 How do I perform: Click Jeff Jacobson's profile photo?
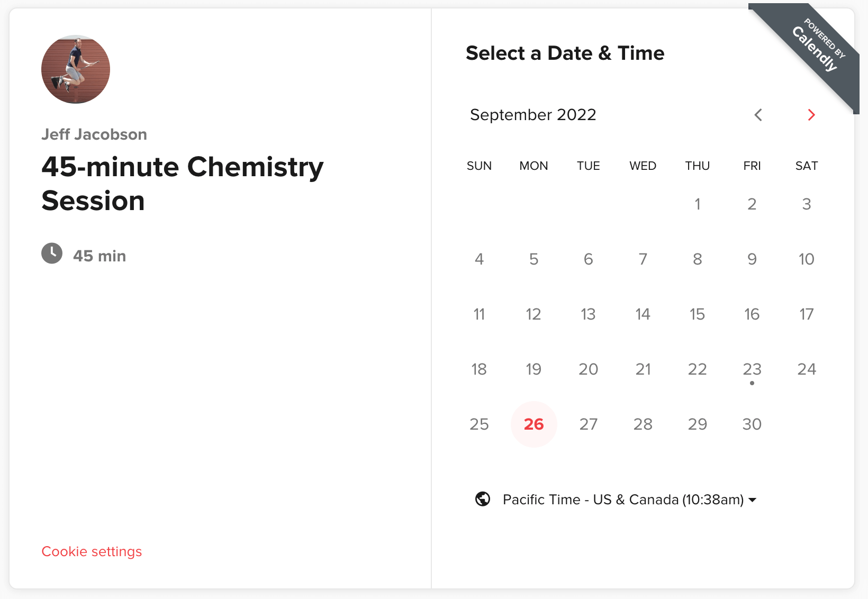(x=76, y=69)
